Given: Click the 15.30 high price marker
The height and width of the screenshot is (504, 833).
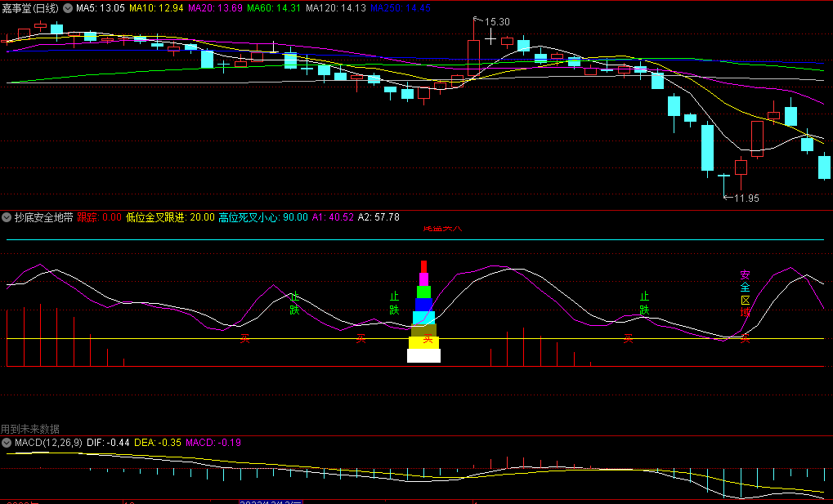Looking at the screenshot, I should click(497, 22).
